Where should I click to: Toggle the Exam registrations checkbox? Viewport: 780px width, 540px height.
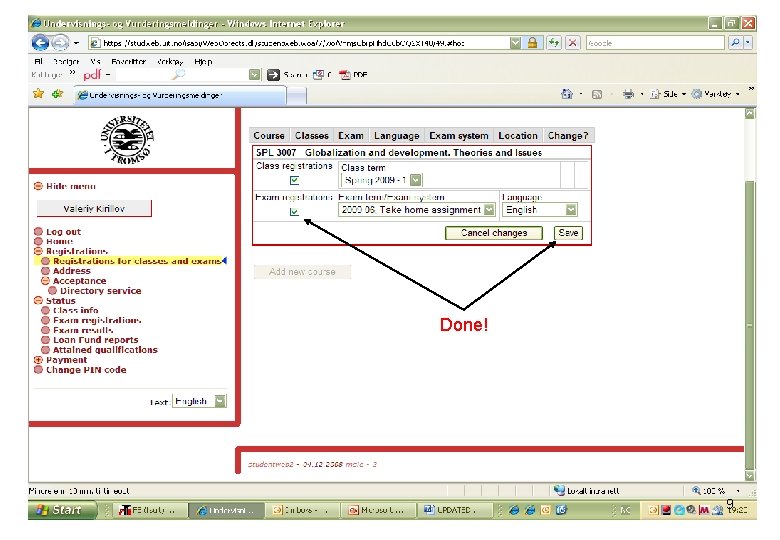(x=294, y=211)
